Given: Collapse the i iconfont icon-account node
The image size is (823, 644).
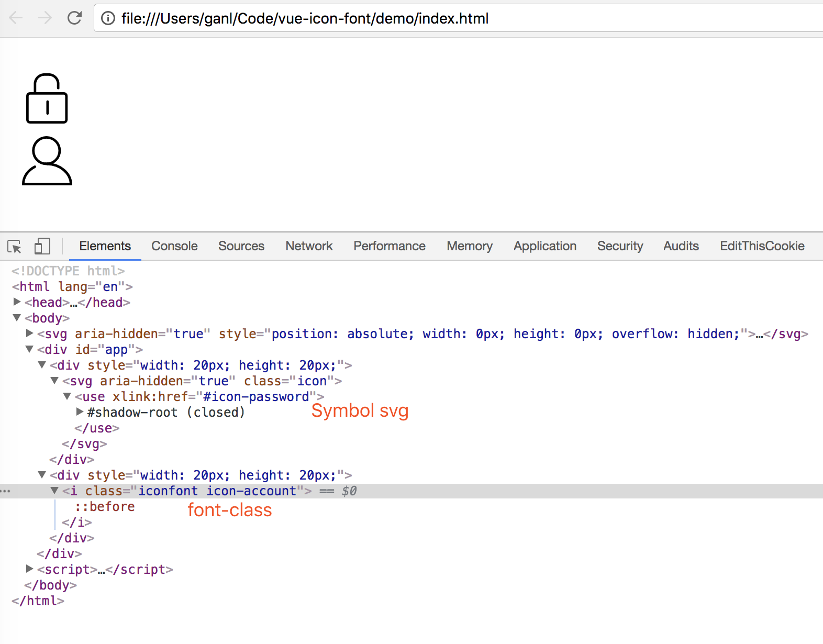Looking at the screenshot, I should [55, 491].
